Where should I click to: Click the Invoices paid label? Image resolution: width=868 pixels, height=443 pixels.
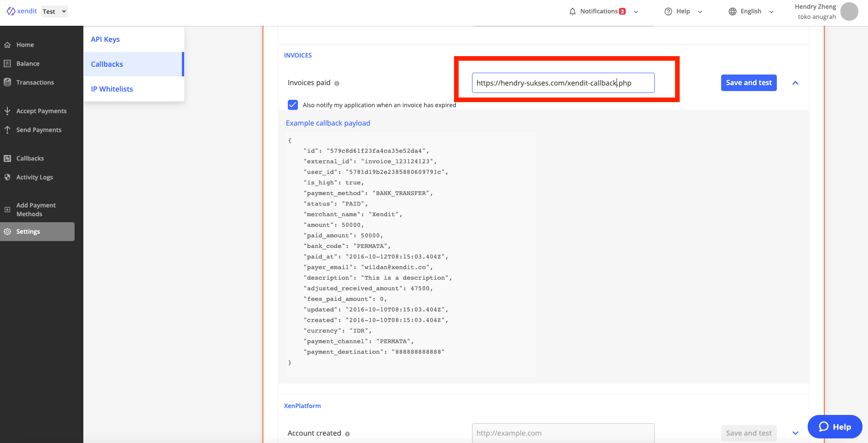tap(309, 83)
